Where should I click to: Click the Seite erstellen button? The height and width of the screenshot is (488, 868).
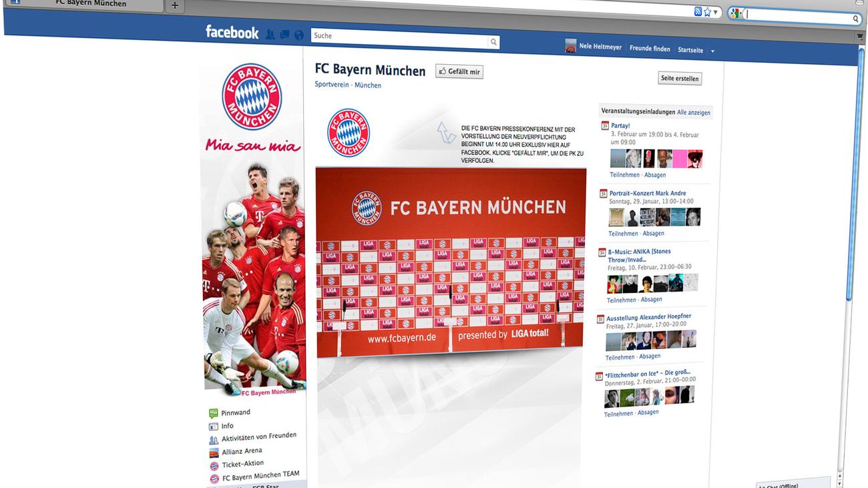point(680,78)
